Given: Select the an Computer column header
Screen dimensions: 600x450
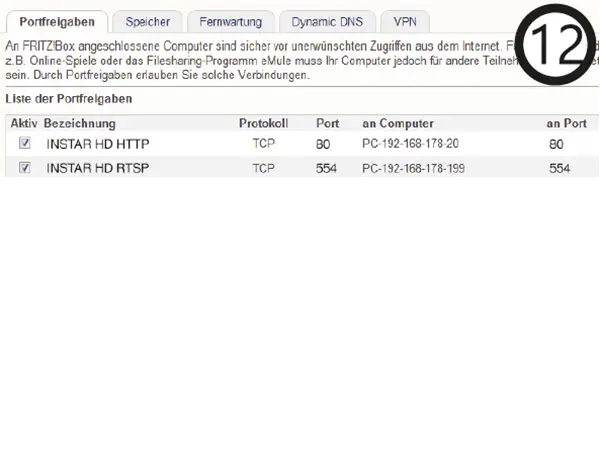Looking at the screenshot, I should click(x=398, y=123).
